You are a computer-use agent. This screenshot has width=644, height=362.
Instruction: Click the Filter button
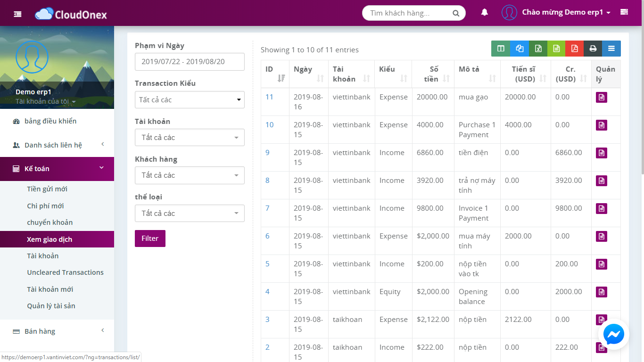[x=150, y=239]
